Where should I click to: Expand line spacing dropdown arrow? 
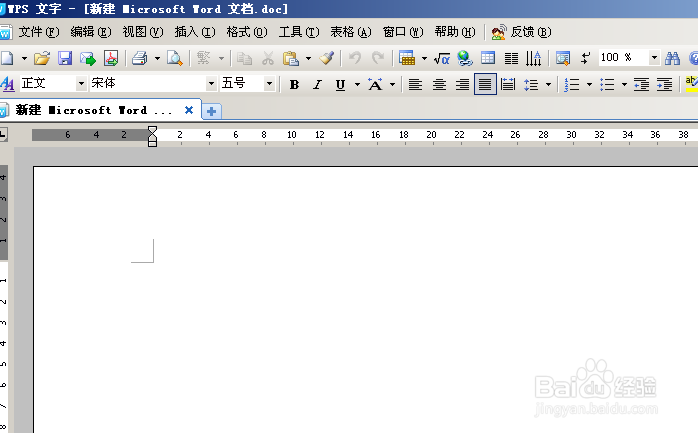point(548,84)
